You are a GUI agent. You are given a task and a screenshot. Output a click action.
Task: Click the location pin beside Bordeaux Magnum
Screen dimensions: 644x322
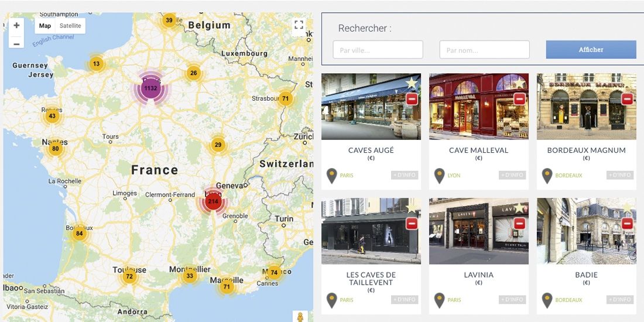coord(547,176)
